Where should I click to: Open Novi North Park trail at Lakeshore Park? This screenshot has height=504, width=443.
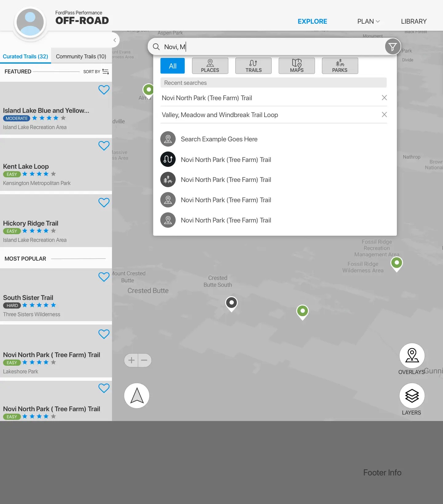(x=56, y=351)
